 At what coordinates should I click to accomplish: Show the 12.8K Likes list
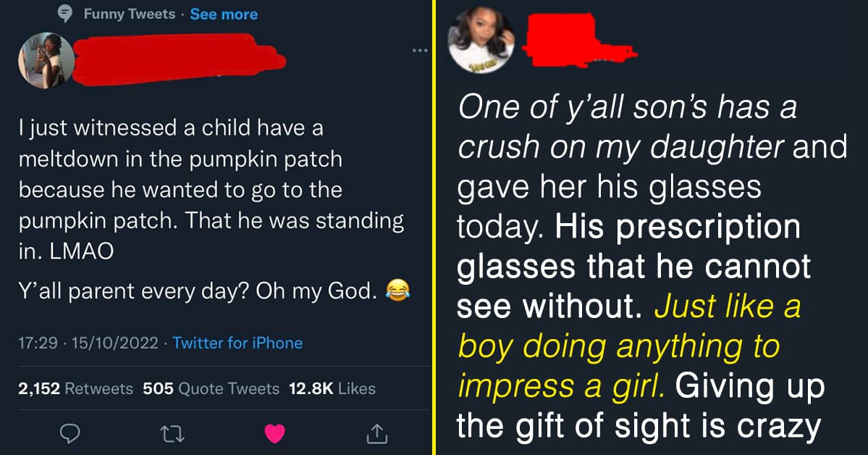pos(332,388)
